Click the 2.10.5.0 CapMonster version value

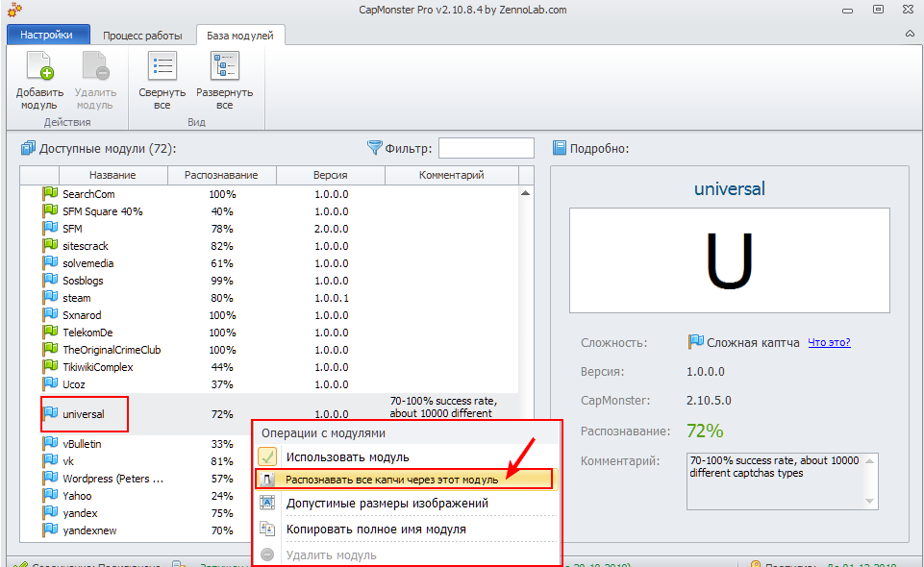click(x=709, y=401)
